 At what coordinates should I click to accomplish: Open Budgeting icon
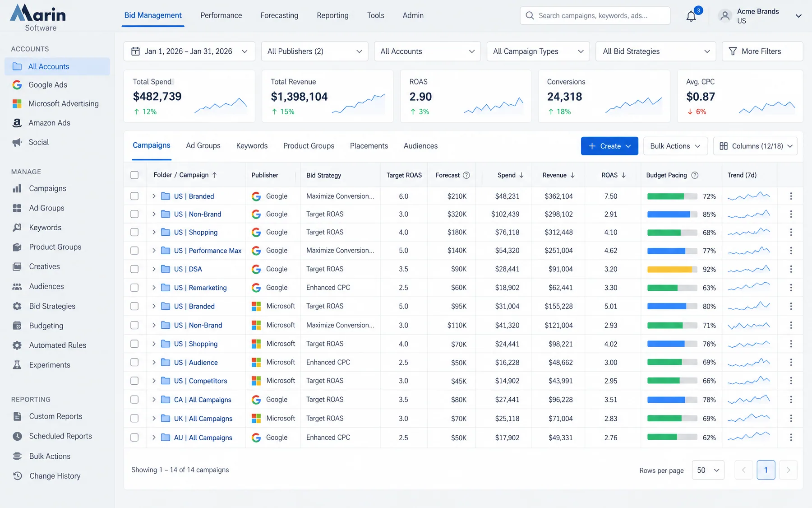17,326
